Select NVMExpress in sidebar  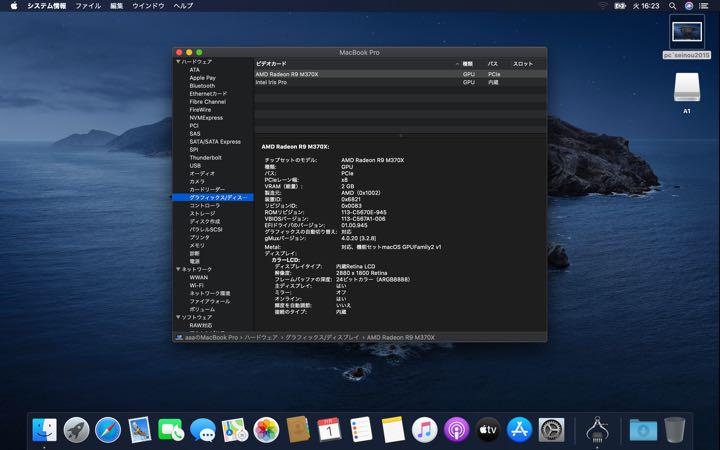pyautogui.click(x=206, y=118)
